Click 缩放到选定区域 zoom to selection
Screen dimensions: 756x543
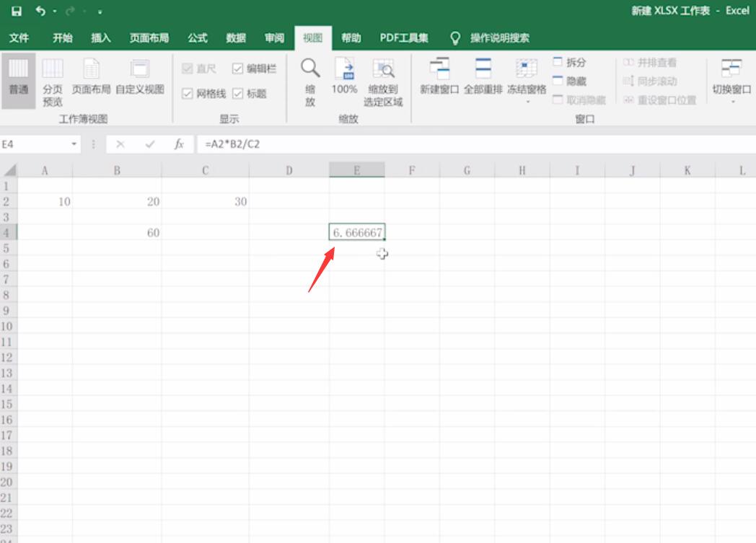point(383,81)
